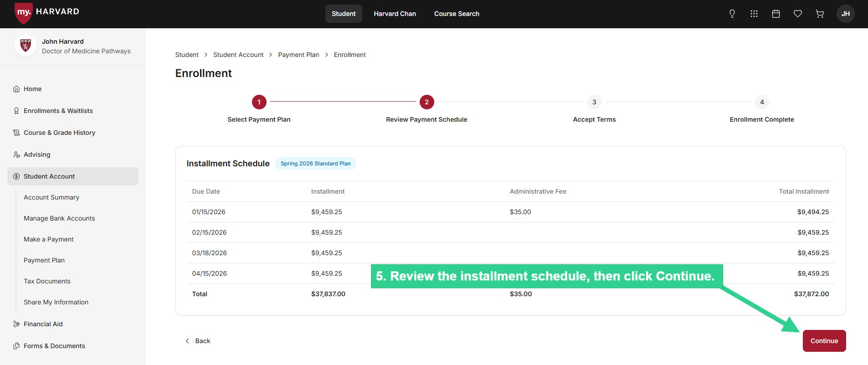Open Account Summary

(51, 197)
